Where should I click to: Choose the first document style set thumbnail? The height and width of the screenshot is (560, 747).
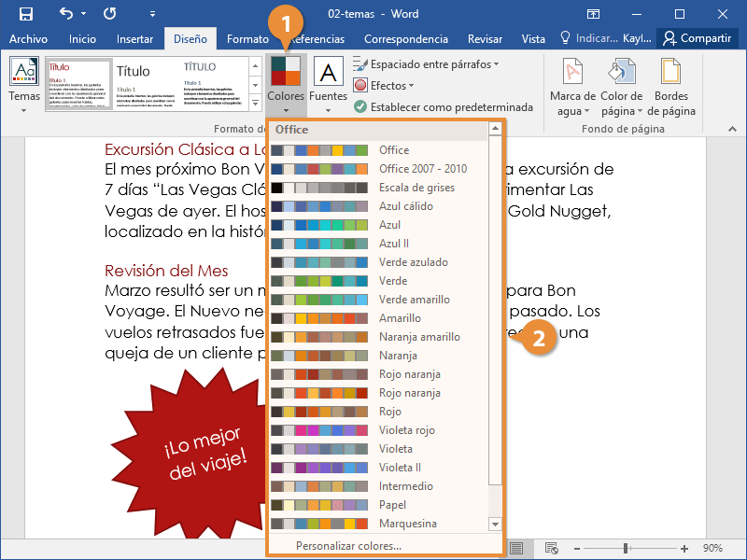[x=79, y=84]
